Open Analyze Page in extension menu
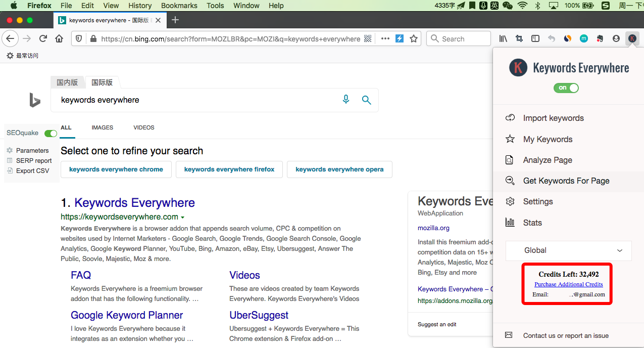 548,160
